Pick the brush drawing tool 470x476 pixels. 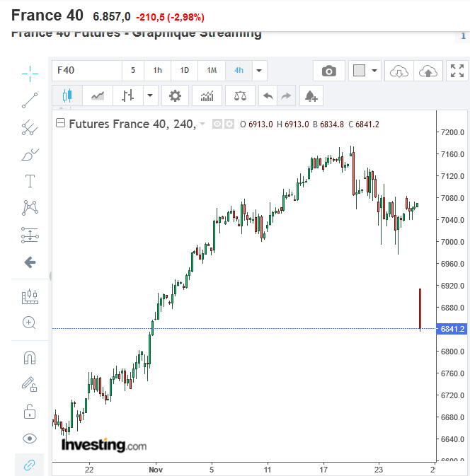pos(30,154)
